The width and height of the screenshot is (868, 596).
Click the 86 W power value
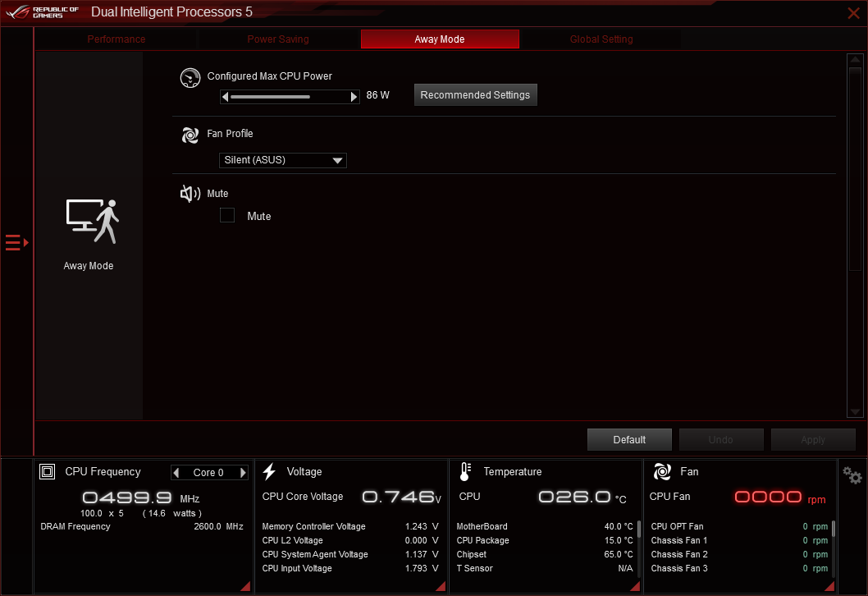pyautogui.click(x=377, y=95)
